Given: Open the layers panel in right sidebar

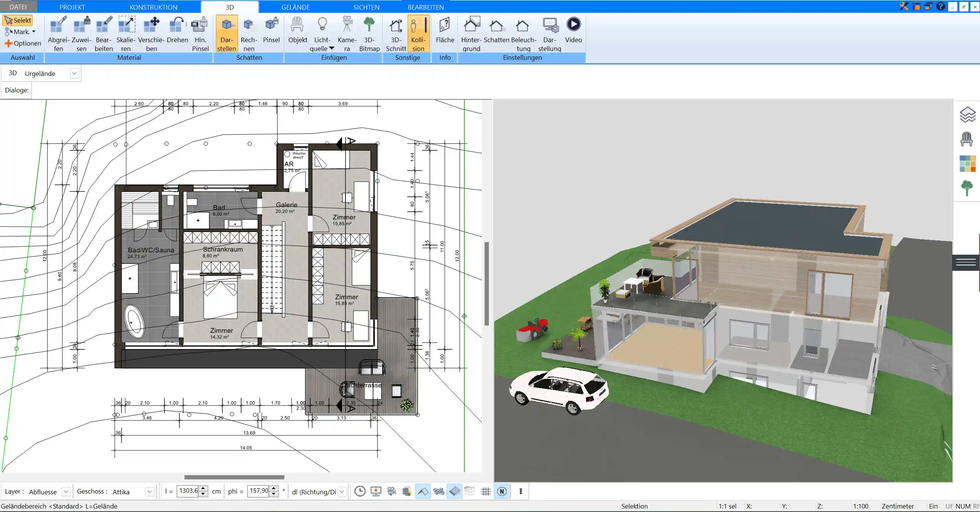Looking at the screenshot, I should click(967, 115).
